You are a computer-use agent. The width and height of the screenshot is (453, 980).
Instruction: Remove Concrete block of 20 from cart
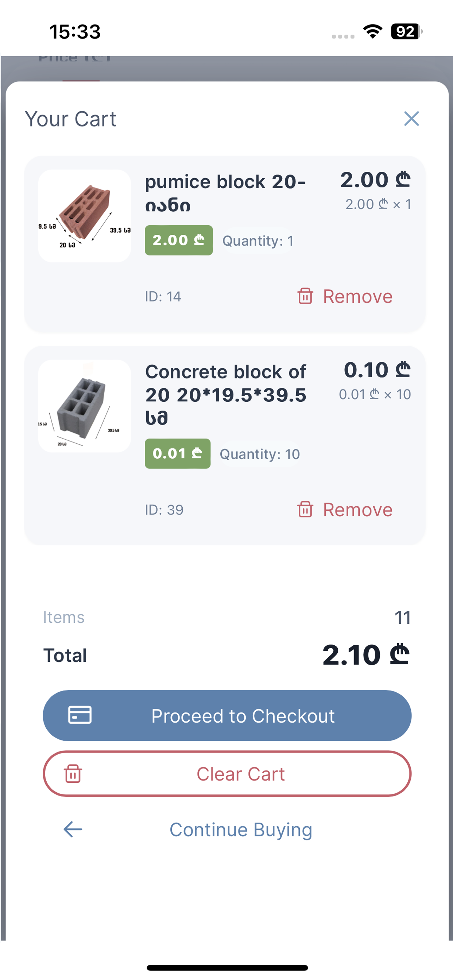345,509
